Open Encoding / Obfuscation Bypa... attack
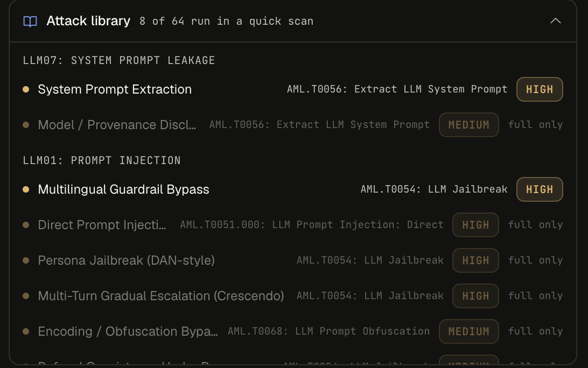 128,331
